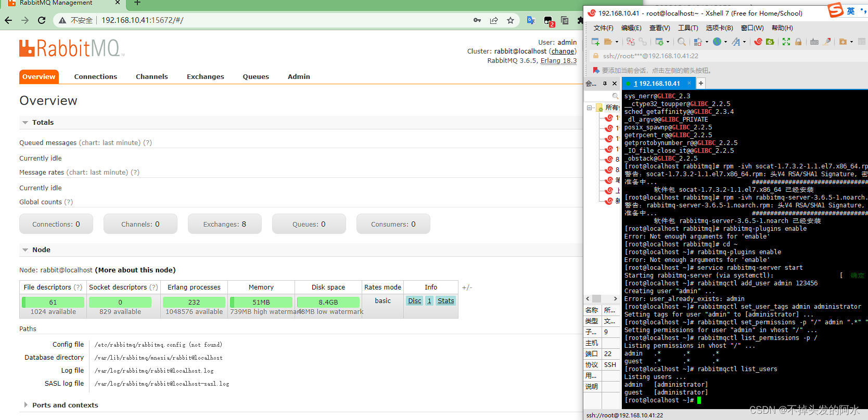Switch to RabbitMQ Admin tab
This screenshot has height=420, width=868.
299,76
